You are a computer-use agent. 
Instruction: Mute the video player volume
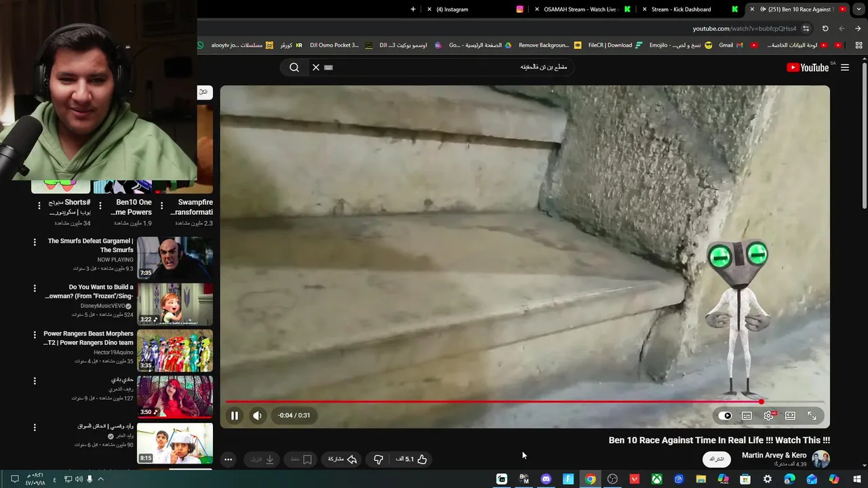[x=257, y=415]
